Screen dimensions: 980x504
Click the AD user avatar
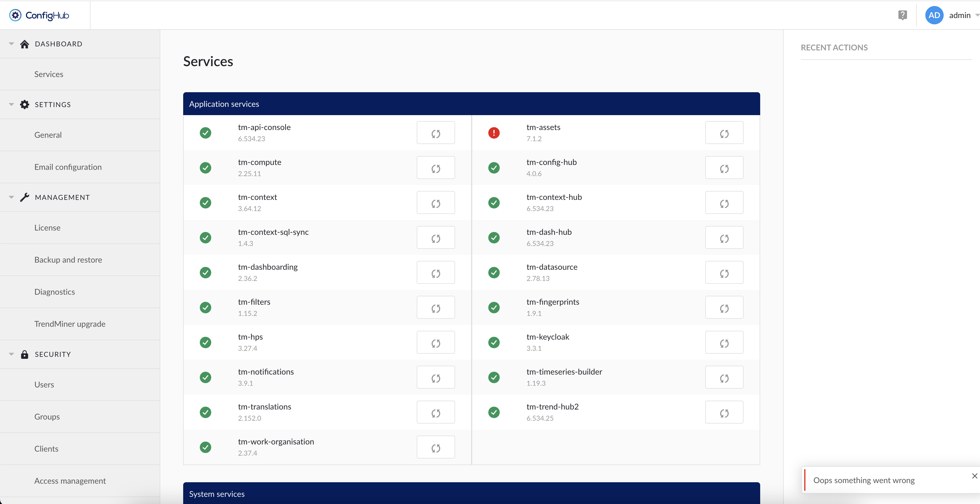(934, 15)
